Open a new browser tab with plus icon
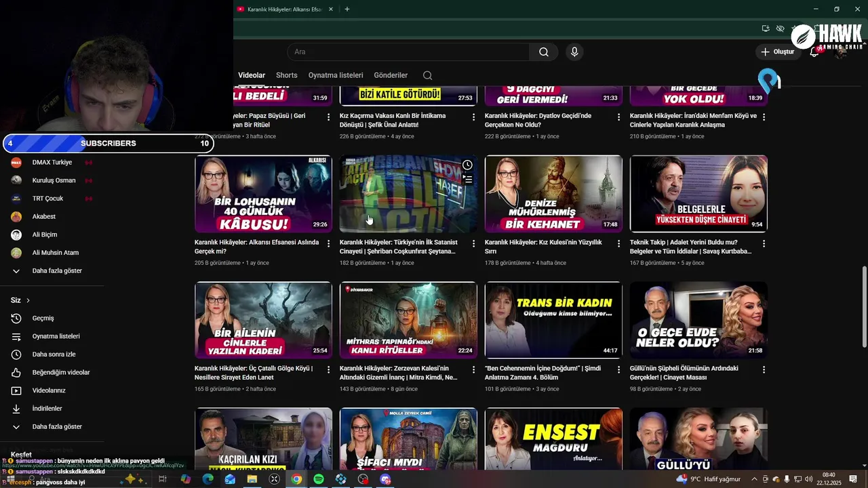This screenshot has height=488, width=868. pos(347,9)
